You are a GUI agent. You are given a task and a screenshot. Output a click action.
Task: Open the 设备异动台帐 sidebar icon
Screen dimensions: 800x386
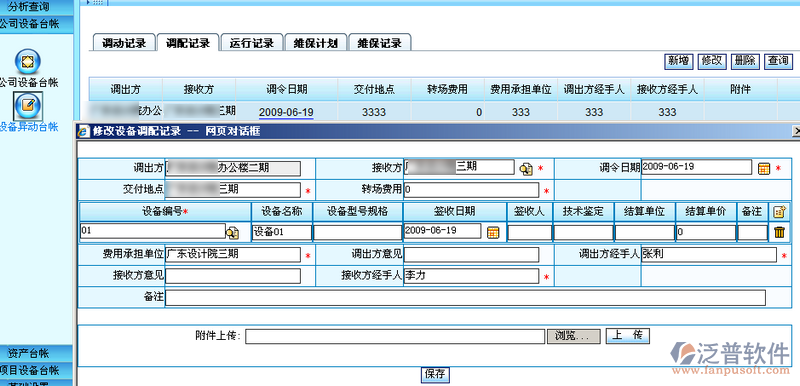(x=28, y=105)
